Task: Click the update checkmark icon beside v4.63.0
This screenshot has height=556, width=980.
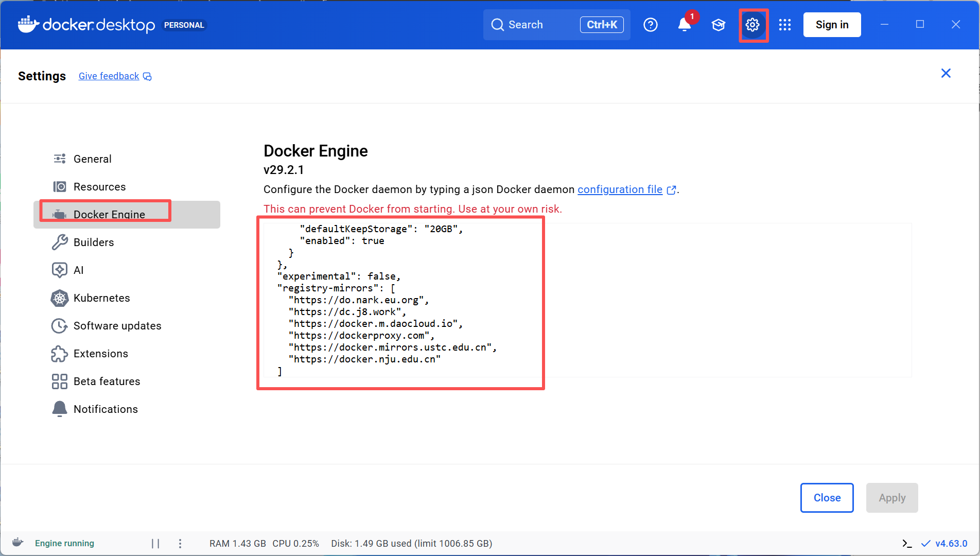Action: coord(925,543)
